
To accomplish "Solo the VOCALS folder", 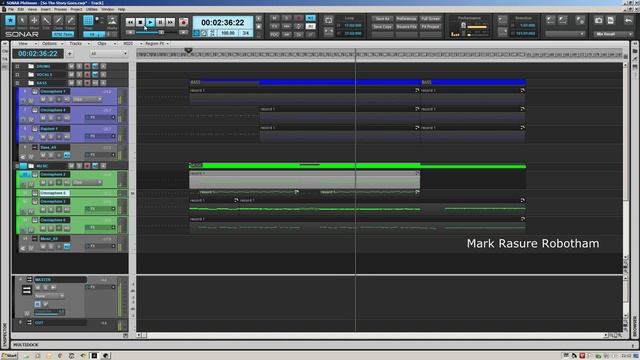I will [79, 75].
